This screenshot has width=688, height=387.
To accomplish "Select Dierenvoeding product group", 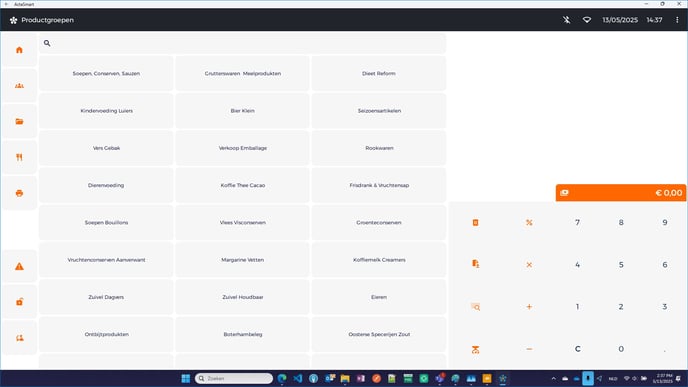I will pos(106,185).
